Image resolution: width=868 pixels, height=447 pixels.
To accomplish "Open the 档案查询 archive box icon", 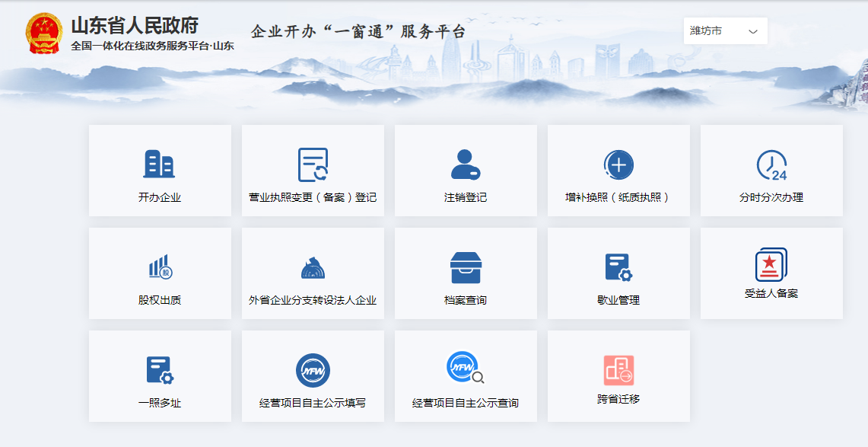I will click(466, 267).
